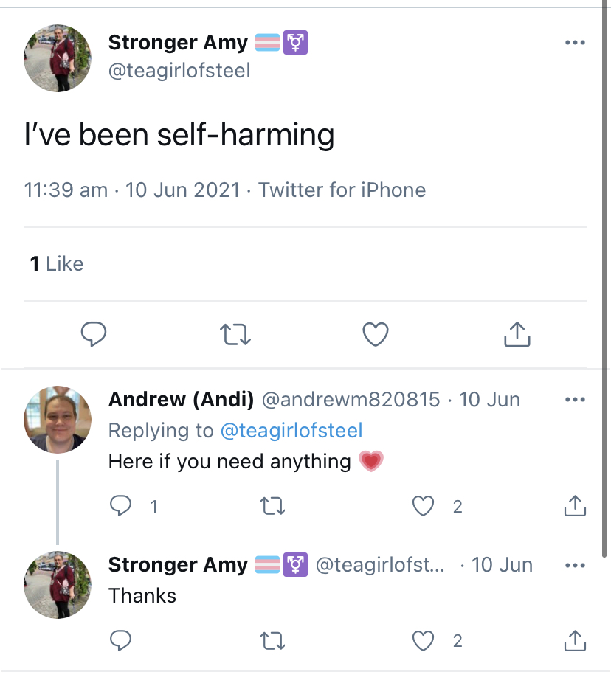The height and width of the screenshot is (700, 611).
Task: Reply to the 'Thanks' tweet
Action: tap(120, 641)
